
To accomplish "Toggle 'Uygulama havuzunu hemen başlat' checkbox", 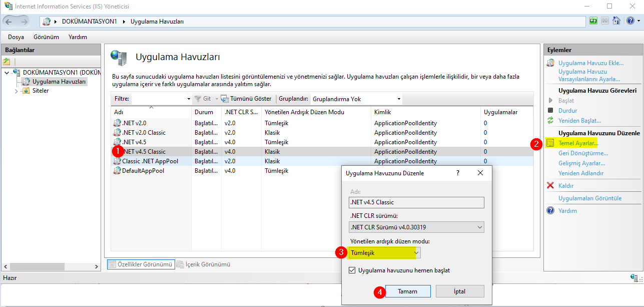I will [352, 270].
